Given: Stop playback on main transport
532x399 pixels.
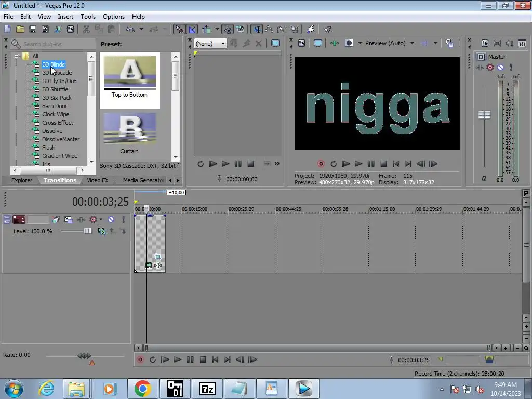Looking at the screenshot, I should coord(203,360).
